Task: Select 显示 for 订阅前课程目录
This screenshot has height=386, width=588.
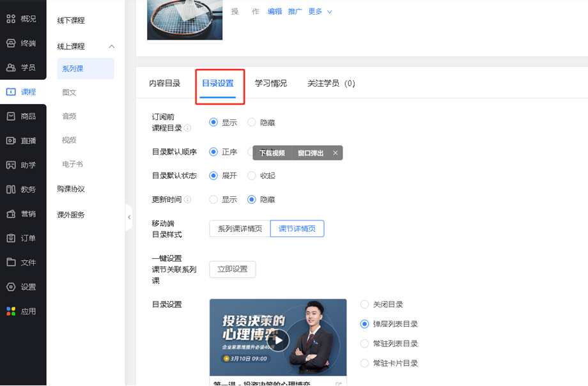Action: tap(213, 122)
